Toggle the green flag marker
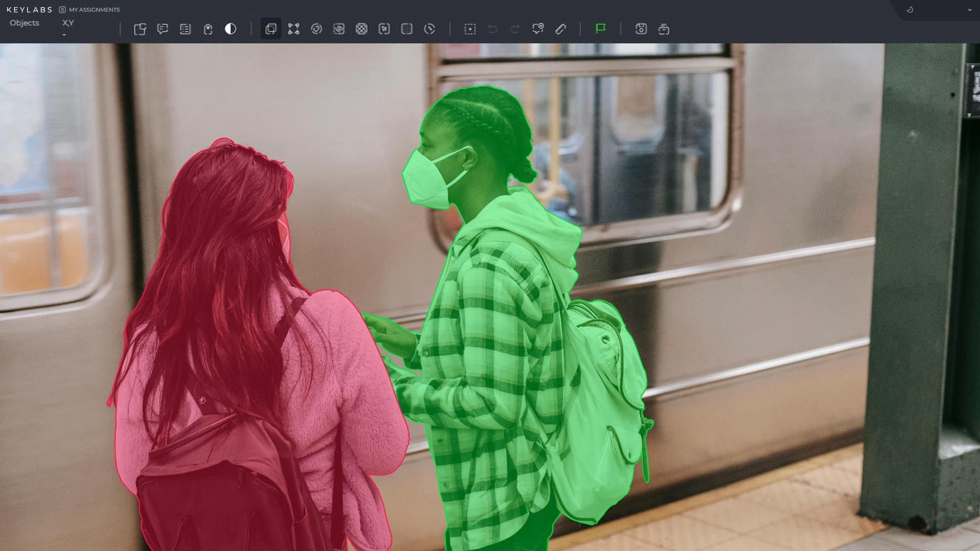This screenshot has width=980, height=551. click(601, 29)
